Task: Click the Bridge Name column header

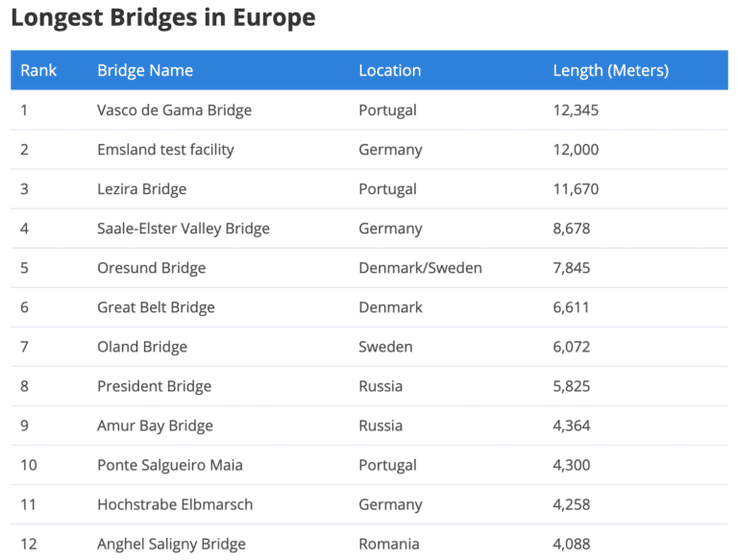Action: 145,70
